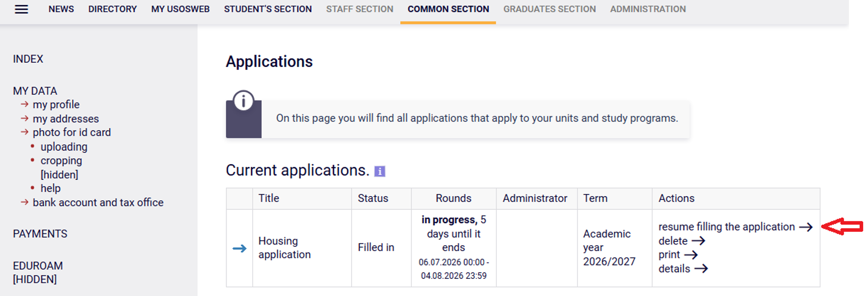Open my addresses sidebar link

[x=66, y=119]
